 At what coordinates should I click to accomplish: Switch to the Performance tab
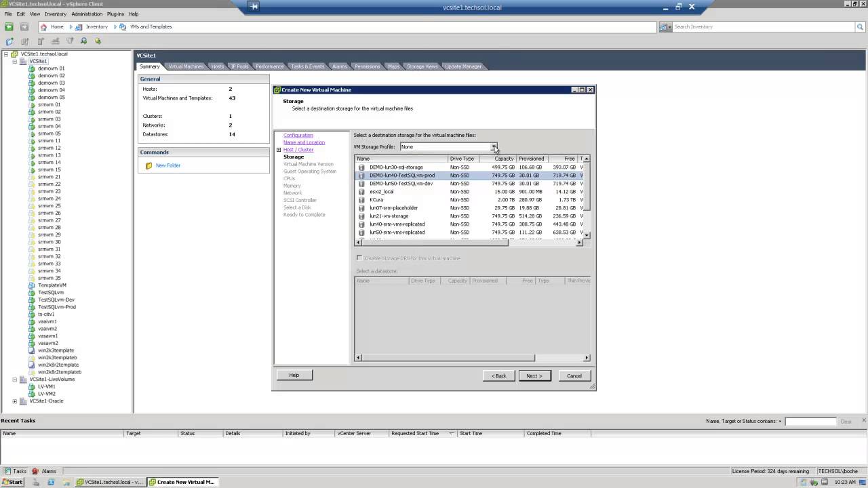(269, 66)
